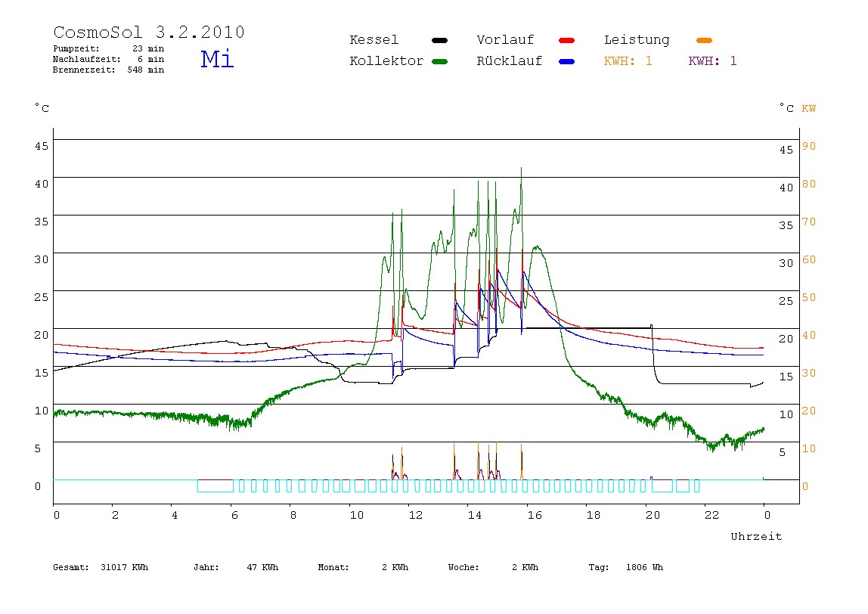This screenshot has width=868, height=614.
Task: Click the 'Jahr:' label
Action: [x=206, y=567]
